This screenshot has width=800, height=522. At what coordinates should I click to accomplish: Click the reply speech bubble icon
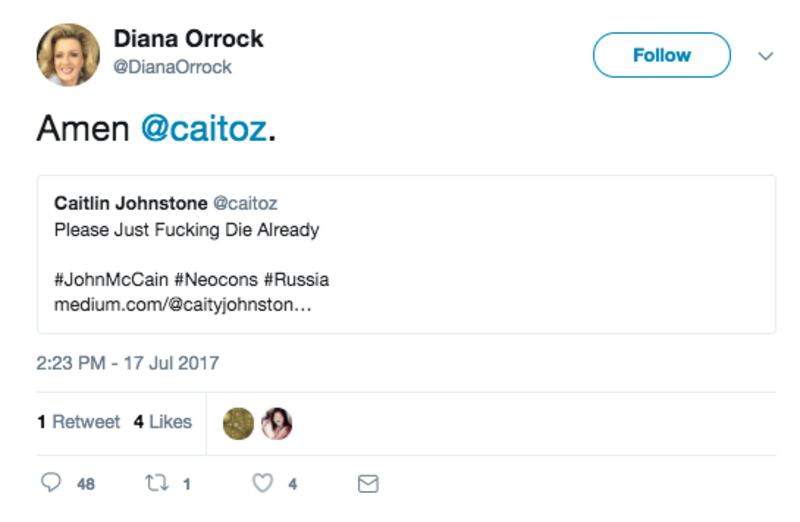point(51,483)
